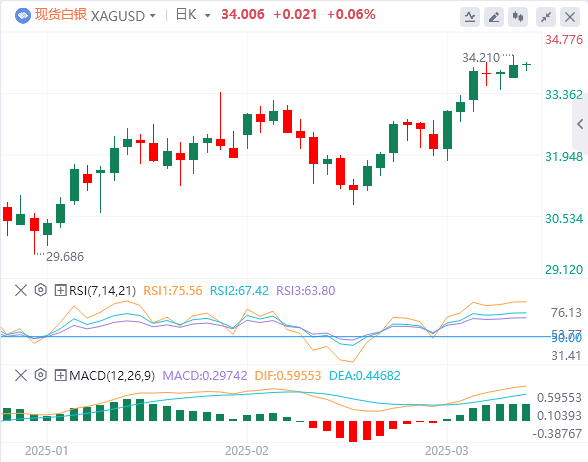Click the 29.120 price axis label
The height and width of the screenshot is (462, 588).
(x=564, y=270)
